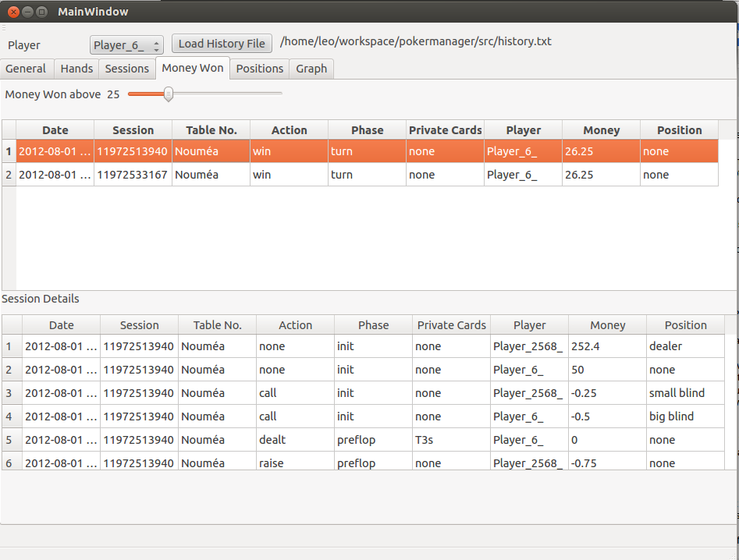The width and height of the screenshot is (739, 560).
Task: Click Session Details table's Player header
Action: click(529, 325)
